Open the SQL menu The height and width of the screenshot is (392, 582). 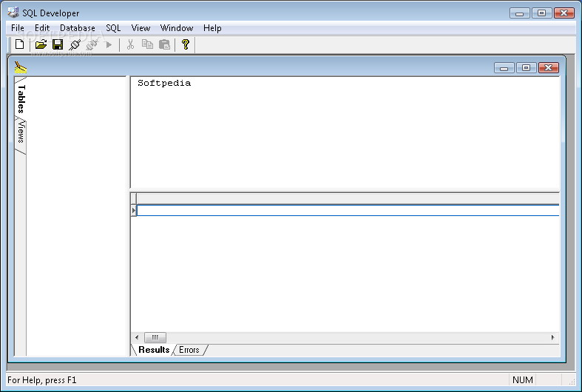click(113, 28)
